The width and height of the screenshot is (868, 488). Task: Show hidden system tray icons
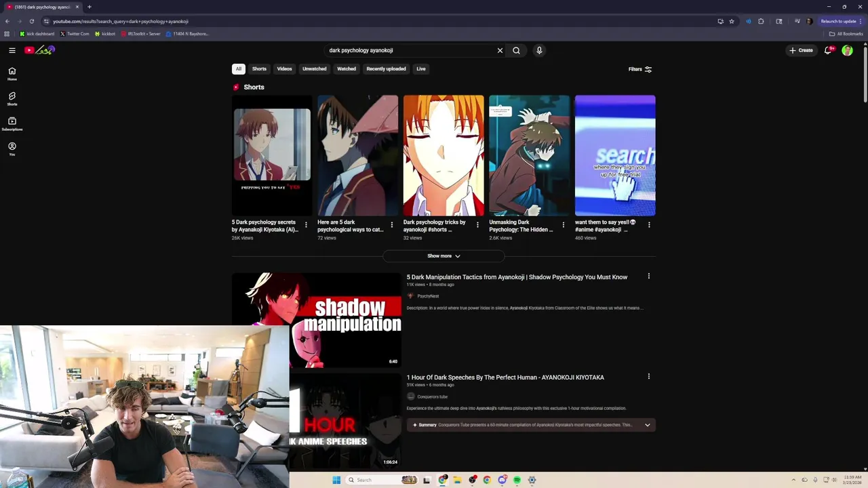(795, 480)
